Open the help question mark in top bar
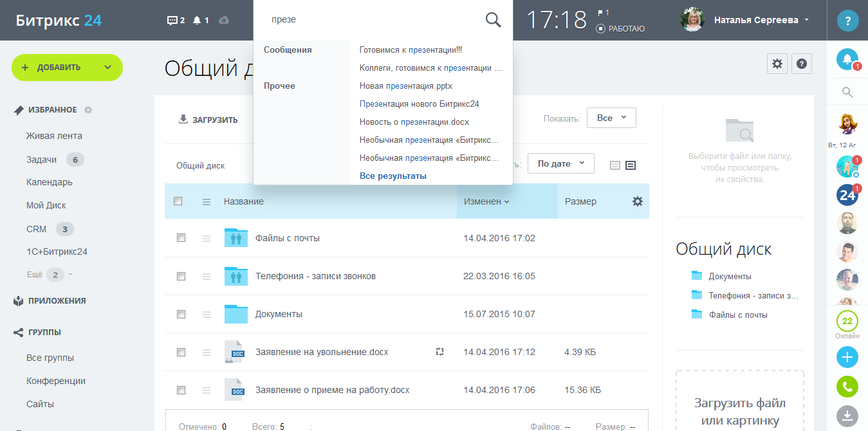 point(847,21)
